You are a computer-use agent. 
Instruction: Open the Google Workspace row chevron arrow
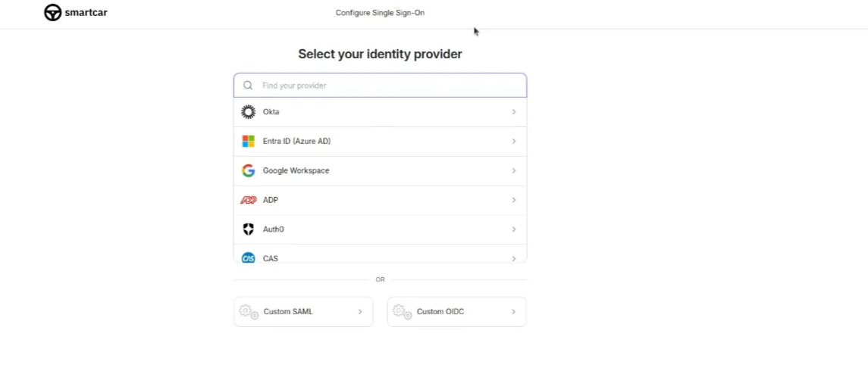point(514,170)
